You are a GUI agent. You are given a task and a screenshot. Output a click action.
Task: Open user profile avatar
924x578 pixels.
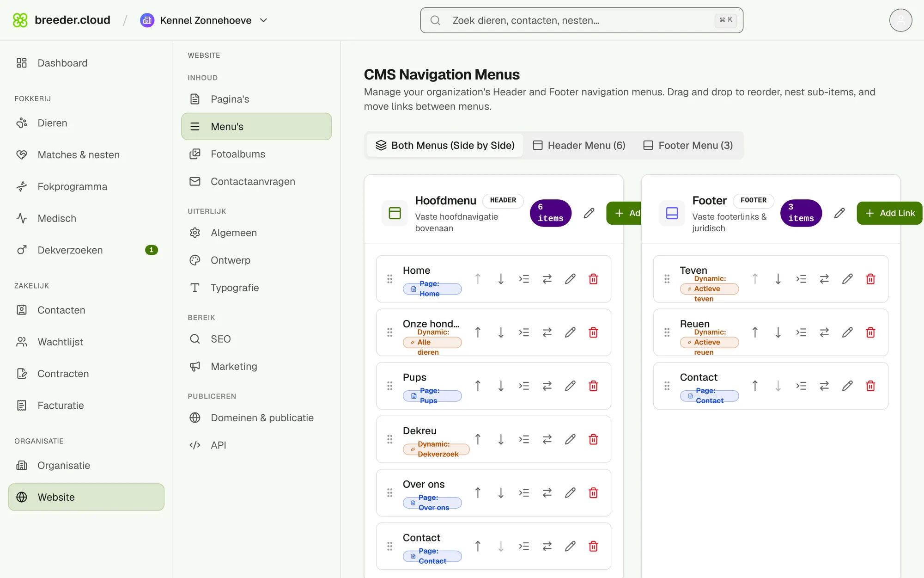(x=900, y=20)
